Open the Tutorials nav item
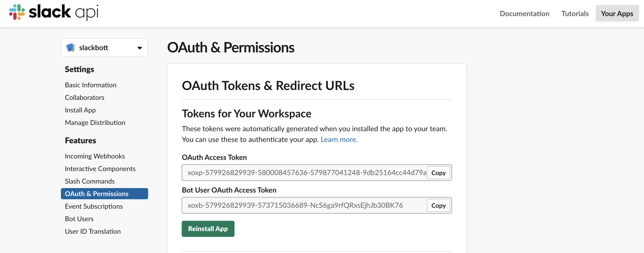The image size is (644, 253). click(x=575, y=13)
